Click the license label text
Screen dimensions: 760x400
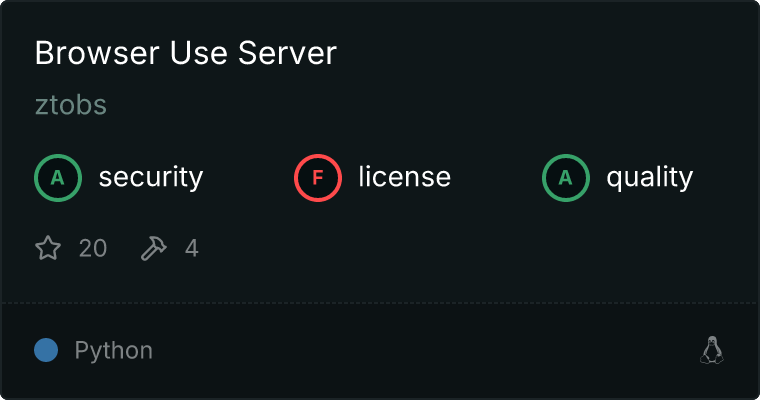(404, 178)
